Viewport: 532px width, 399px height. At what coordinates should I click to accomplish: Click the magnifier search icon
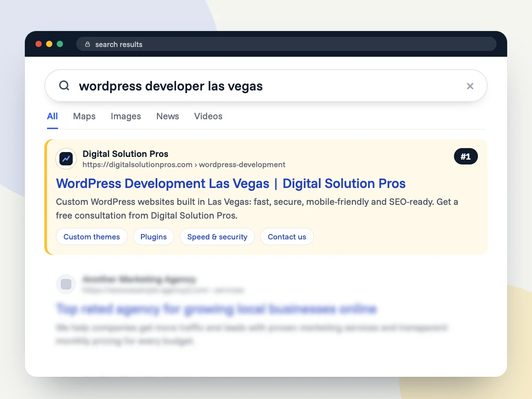click(x=64, y=86)
